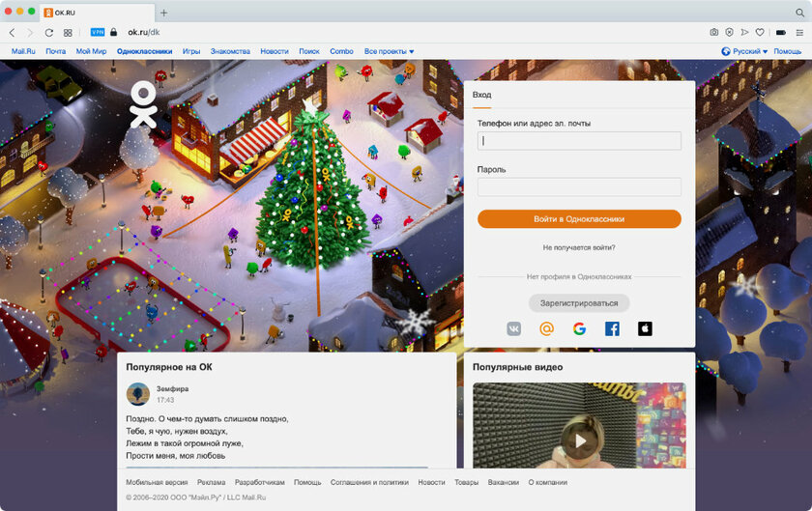Image resolution: width=812 pixels, height=511 pixels.
Task: Open the footer Новости link
Action: (x=431, y=483)
